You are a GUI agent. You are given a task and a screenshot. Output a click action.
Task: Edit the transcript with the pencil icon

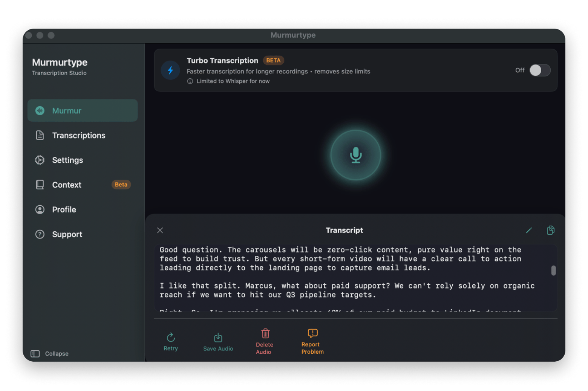tap(529, 230)
